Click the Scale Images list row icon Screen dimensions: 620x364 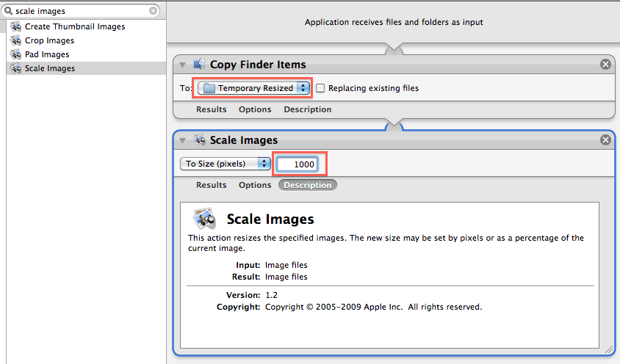tap(16, 68)
